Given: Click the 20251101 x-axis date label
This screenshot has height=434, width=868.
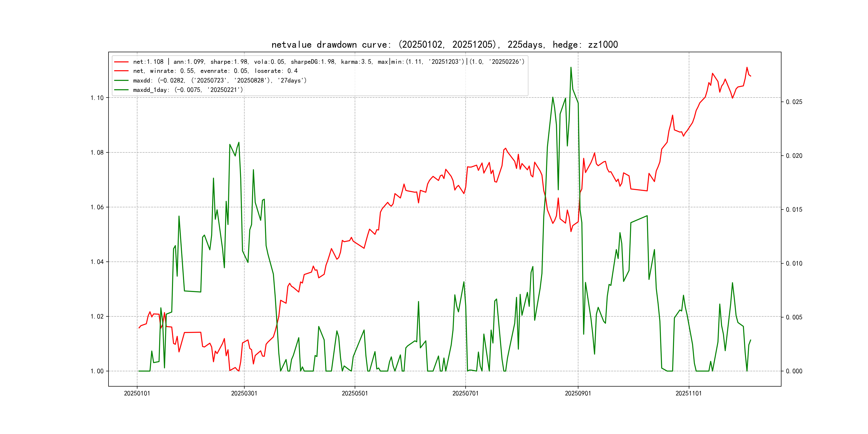Looking at the screenshot, I should (x=689, y=393).
